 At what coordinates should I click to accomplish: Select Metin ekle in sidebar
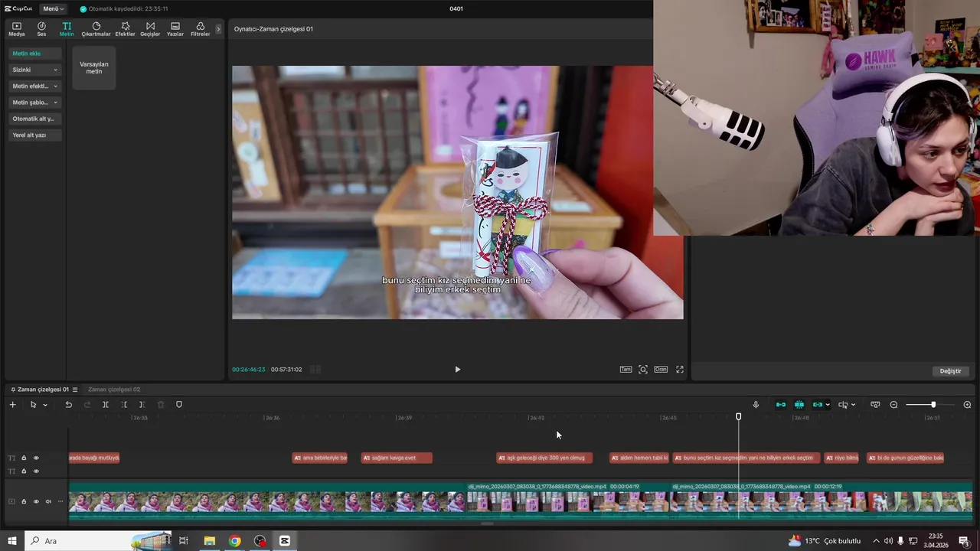[x=35, y=54]
